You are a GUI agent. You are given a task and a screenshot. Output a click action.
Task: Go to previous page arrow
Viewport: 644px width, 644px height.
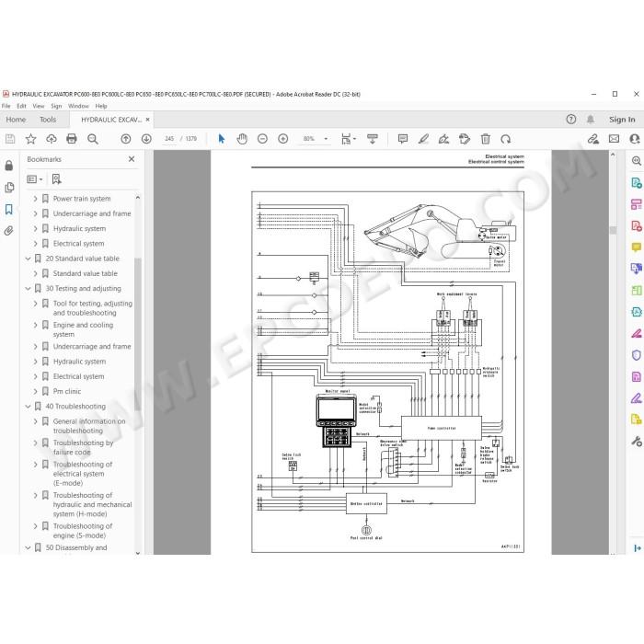(126, 139)
